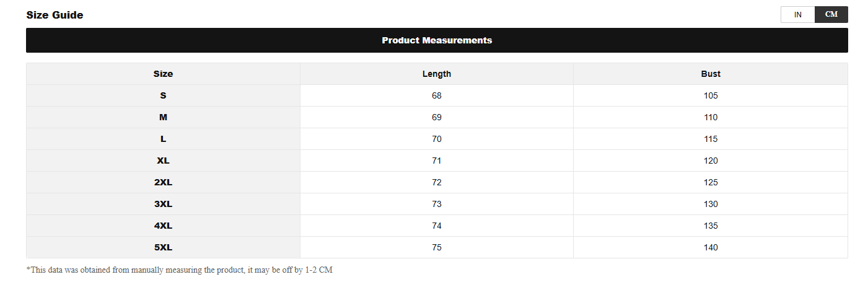868x282 pixels.
Task: Switch units to IN
Action: click(797, 14)
